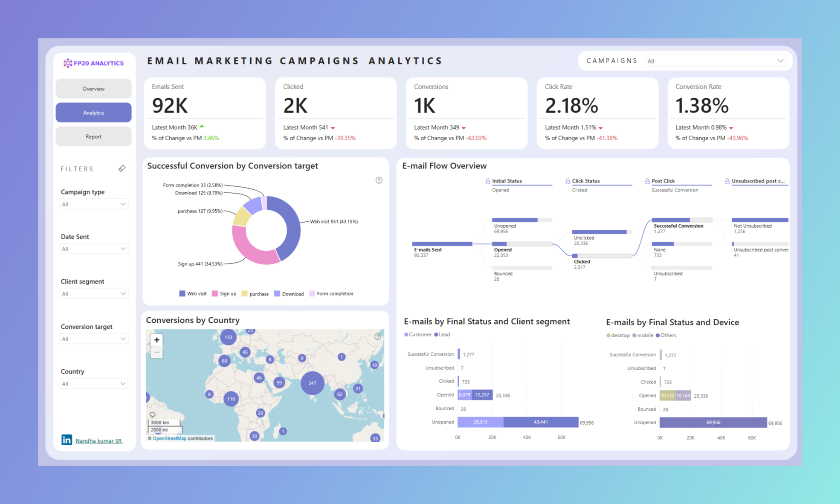
Task: Click the Post Click lock icon
Action: [647, 181]
